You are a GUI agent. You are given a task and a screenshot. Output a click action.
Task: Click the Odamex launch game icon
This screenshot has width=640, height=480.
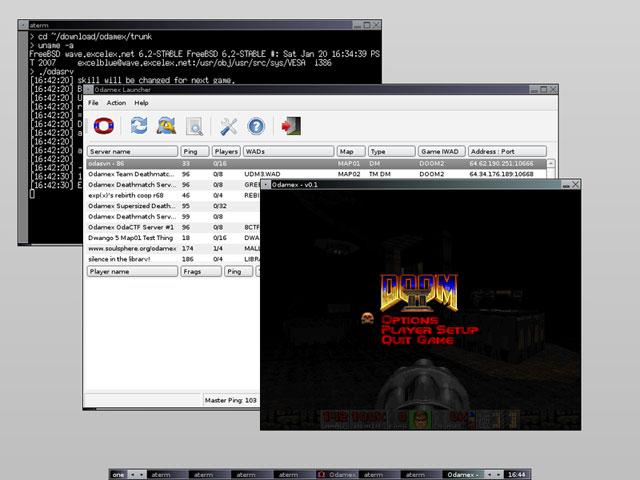[103, 126]
